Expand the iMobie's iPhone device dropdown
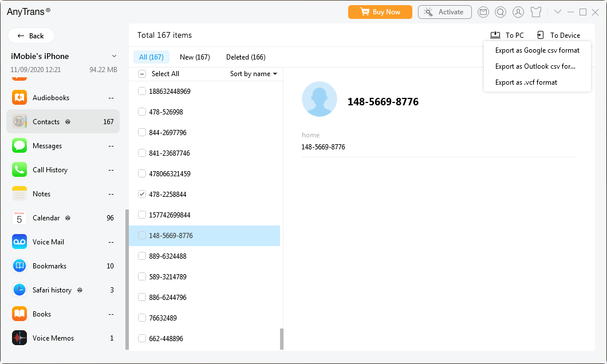 pos(114,56)
